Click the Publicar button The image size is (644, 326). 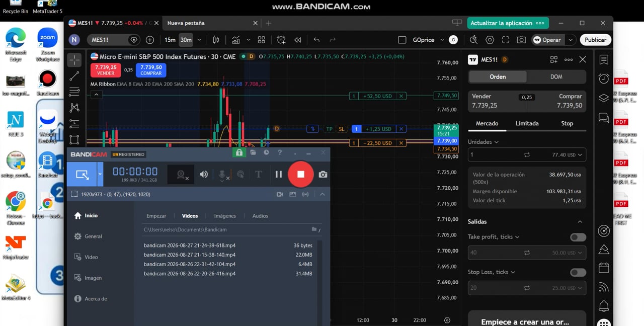click(595, 40)
